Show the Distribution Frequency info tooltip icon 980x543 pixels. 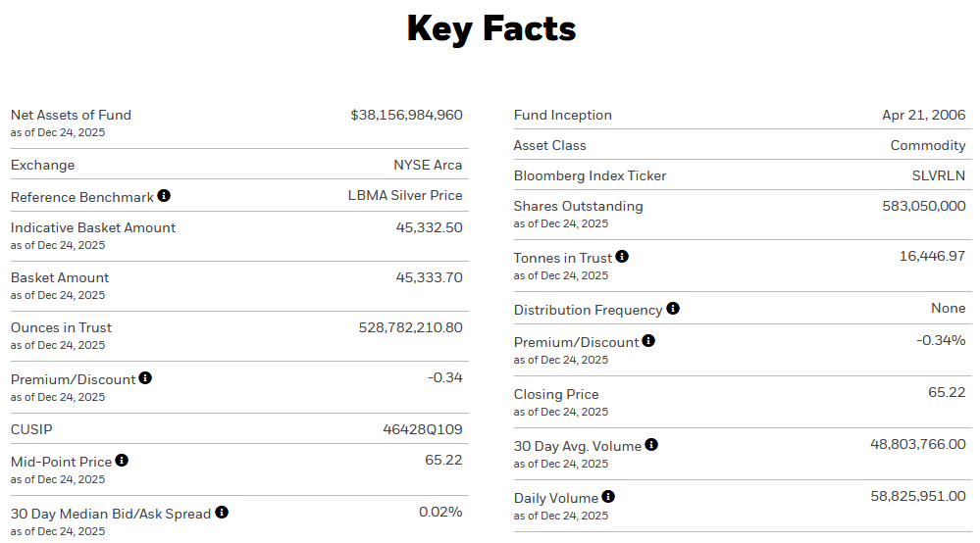coord(673,309)
